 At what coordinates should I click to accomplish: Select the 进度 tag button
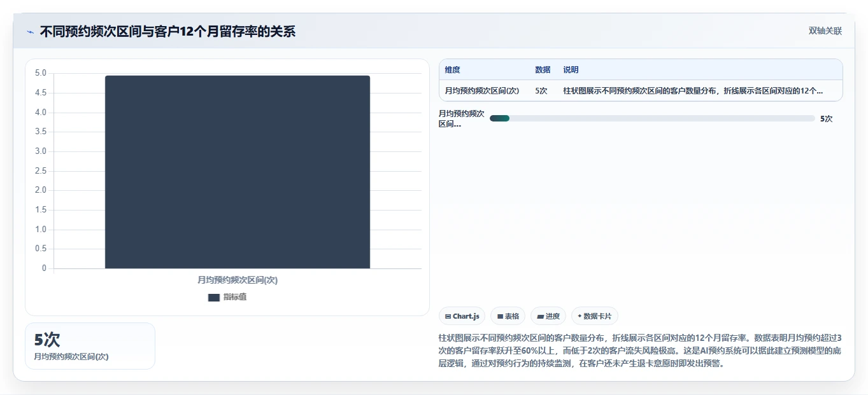(x=548, y=316)
